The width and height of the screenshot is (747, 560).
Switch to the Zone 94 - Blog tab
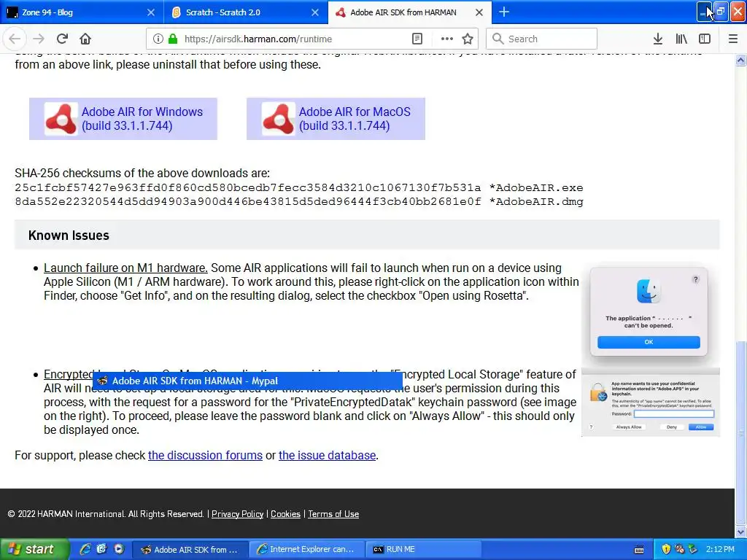(82, 12)
